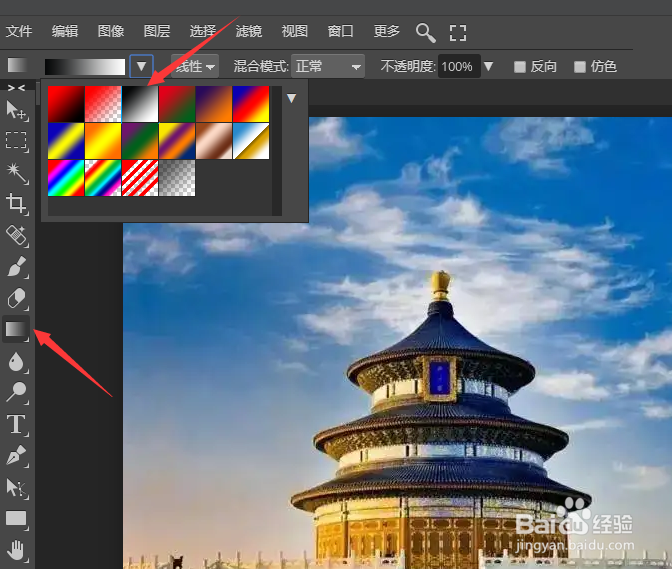Open the 图层 menu

(x=157, y=31)
